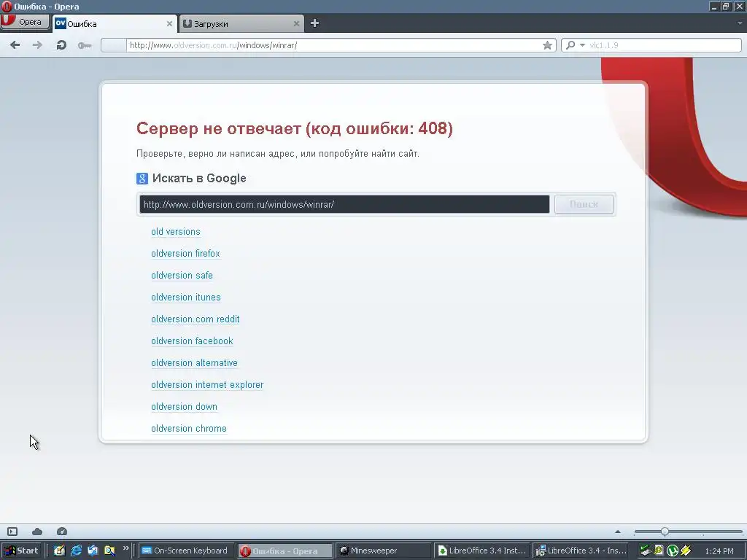Click the second system tray magnifier icon

659,551
